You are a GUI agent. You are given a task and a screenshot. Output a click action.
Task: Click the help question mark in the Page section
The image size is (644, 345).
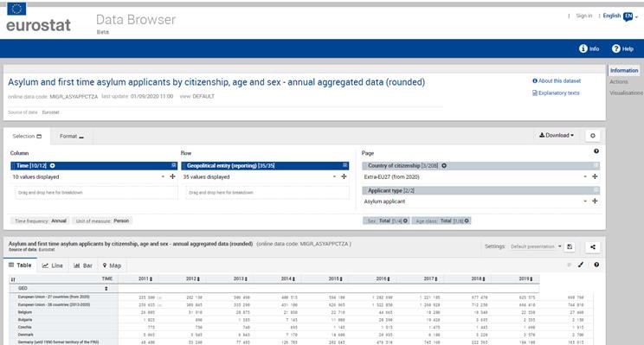596,151
